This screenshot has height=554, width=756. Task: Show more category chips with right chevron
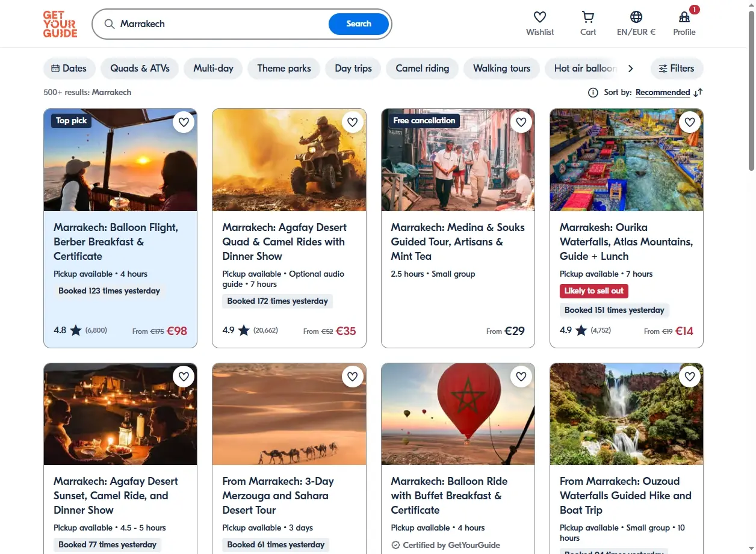pyautogui.click(x=630, y=68)
